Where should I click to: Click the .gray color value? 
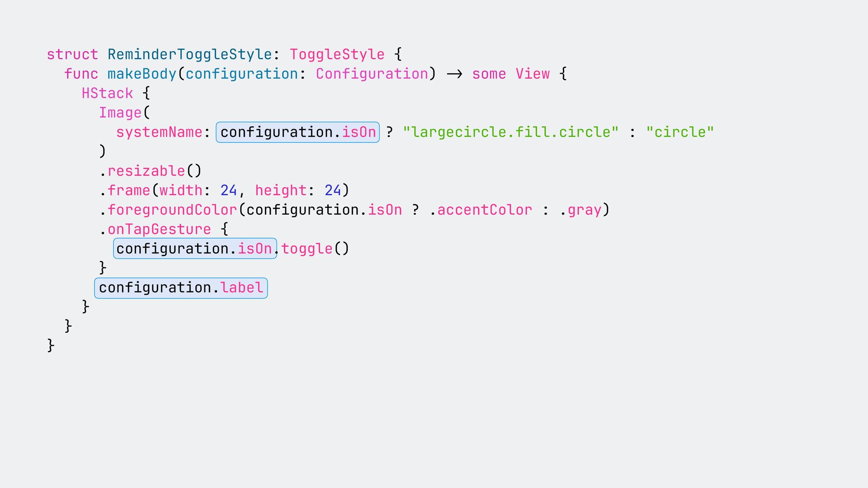[580, 210]
